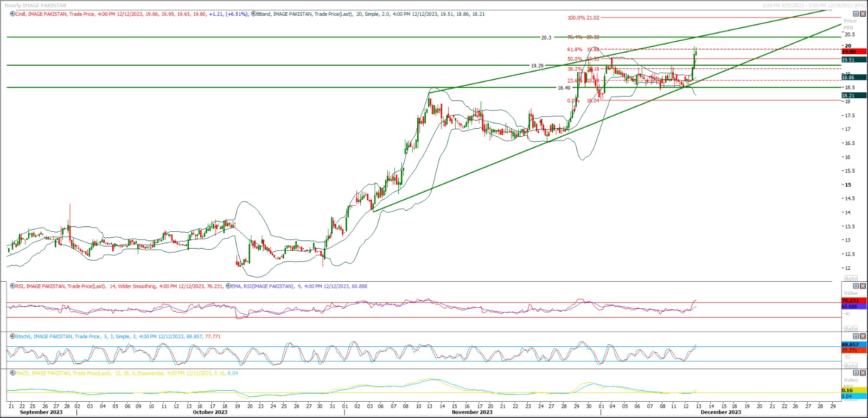Click Auto scale button below RSI axis
The height and width of the screenshot is (418, 868).
tap(851, 329)
